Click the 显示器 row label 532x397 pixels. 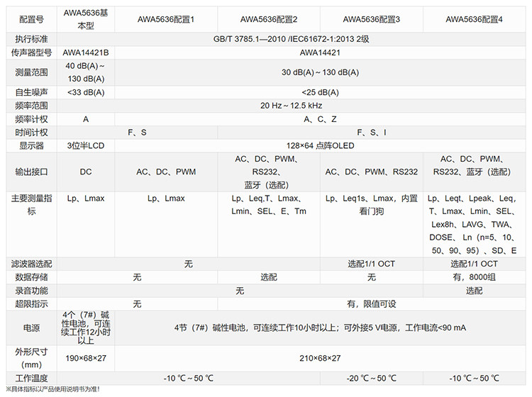[31, 146]
